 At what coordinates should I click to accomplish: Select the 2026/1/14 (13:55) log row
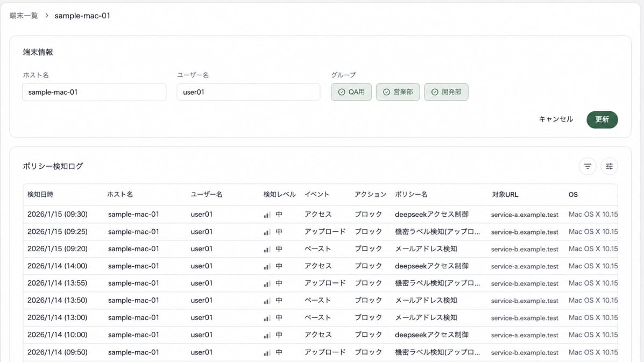pyautogui.click(x=320, y=283)
